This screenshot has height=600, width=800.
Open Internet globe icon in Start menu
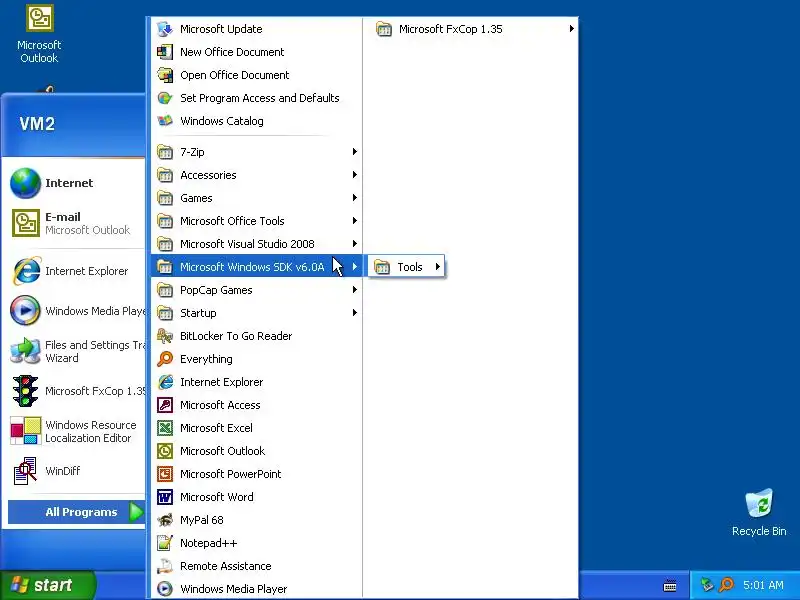[x=26, y=183]
